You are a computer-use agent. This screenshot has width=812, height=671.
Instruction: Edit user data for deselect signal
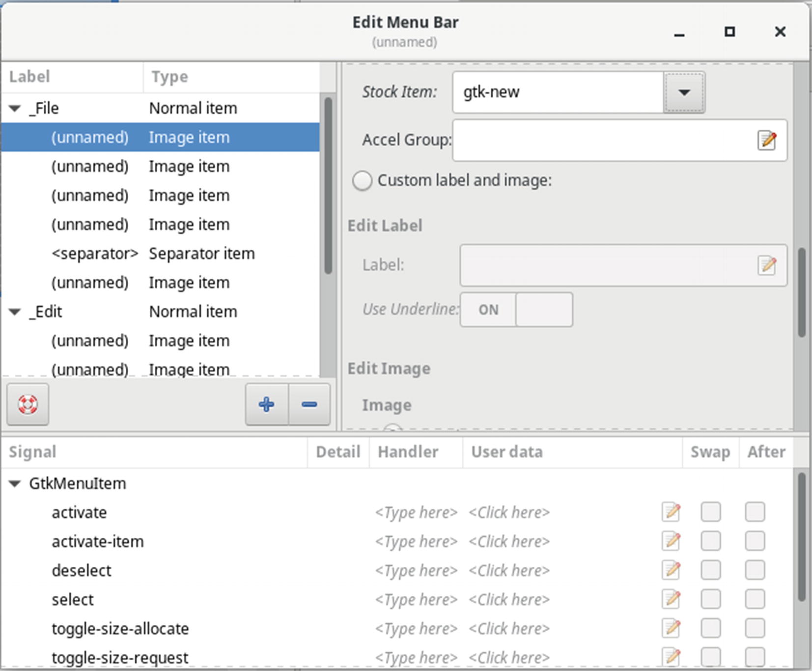tap(671, 570)
